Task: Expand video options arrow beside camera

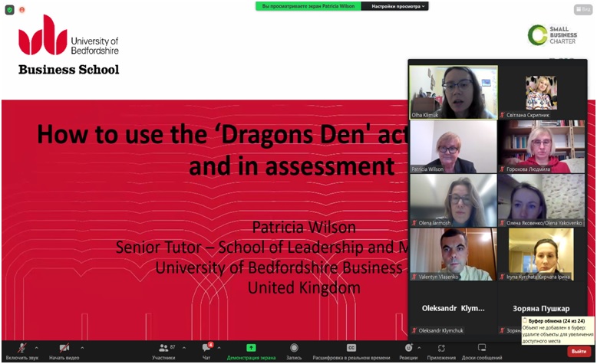Action: 82,348
